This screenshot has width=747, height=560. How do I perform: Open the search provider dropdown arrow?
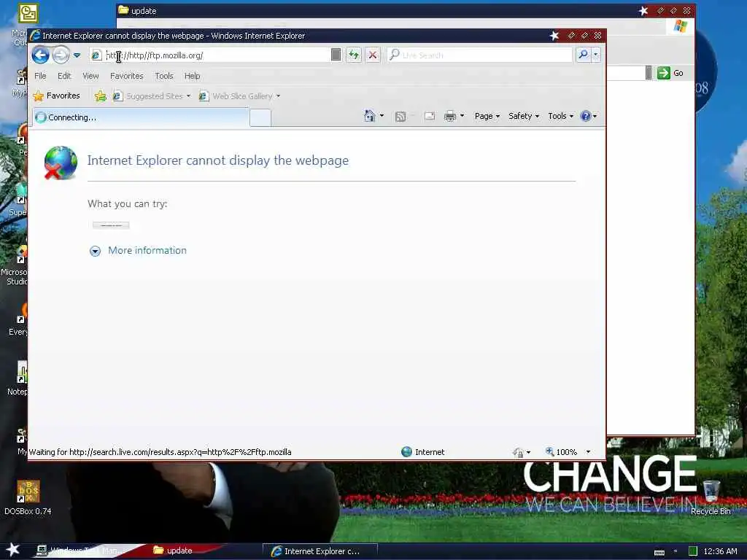point(595,55)
